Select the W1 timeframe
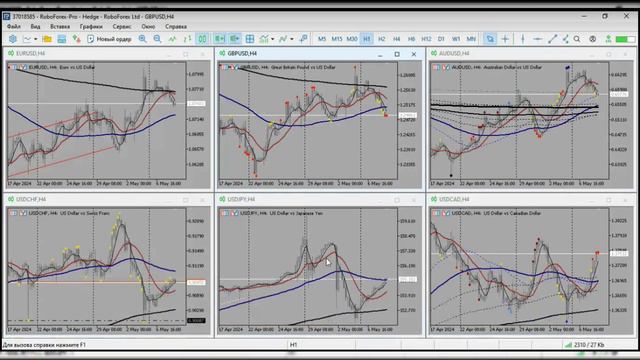The width and height of the screenshot is (640, 360). tap(456, 39)
